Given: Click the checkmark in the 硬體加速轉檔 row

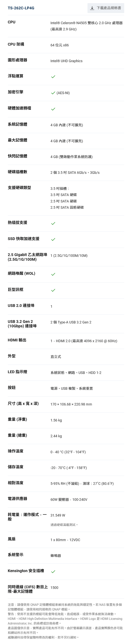Looking at the screenshot, I should [53, 109].
